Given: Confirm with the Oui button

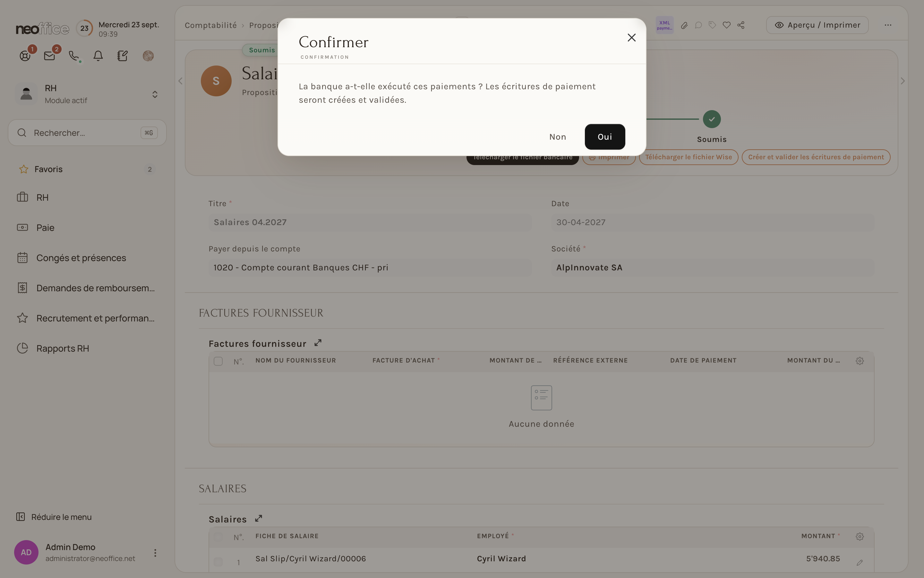Looking at the screenshot, I should point(605,137).
